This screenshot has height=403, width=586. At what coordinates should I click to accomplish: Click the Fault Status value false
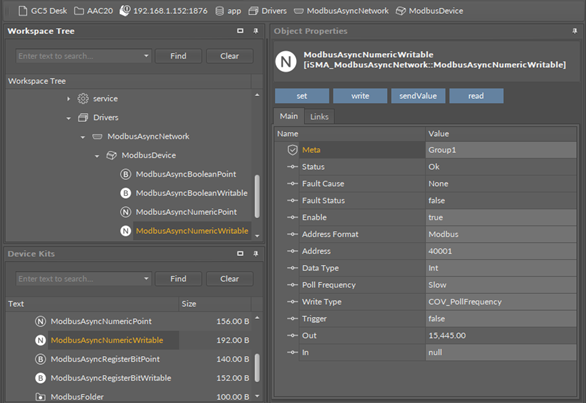[x=501, y=201]
